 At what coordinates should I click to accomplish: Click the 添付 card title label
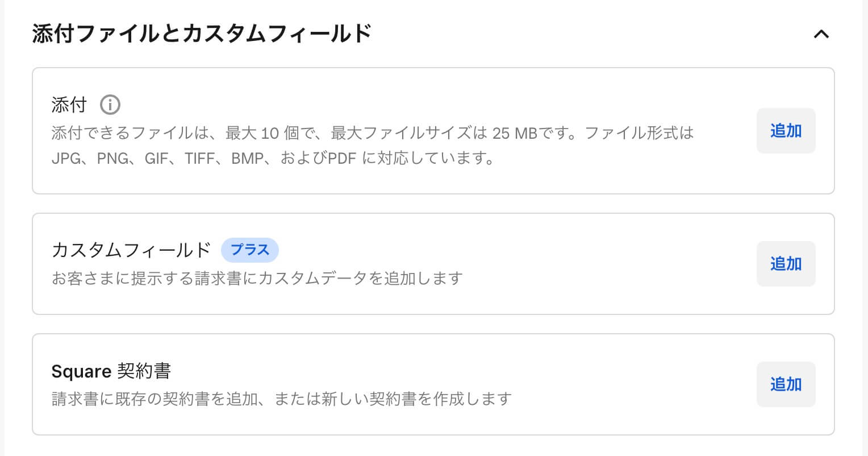[69, 105]
